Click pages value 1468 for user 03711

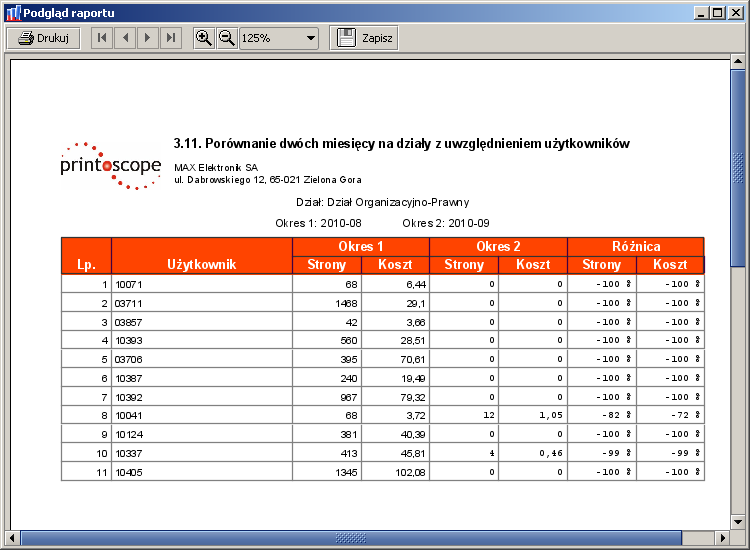[x=346, y=304]
